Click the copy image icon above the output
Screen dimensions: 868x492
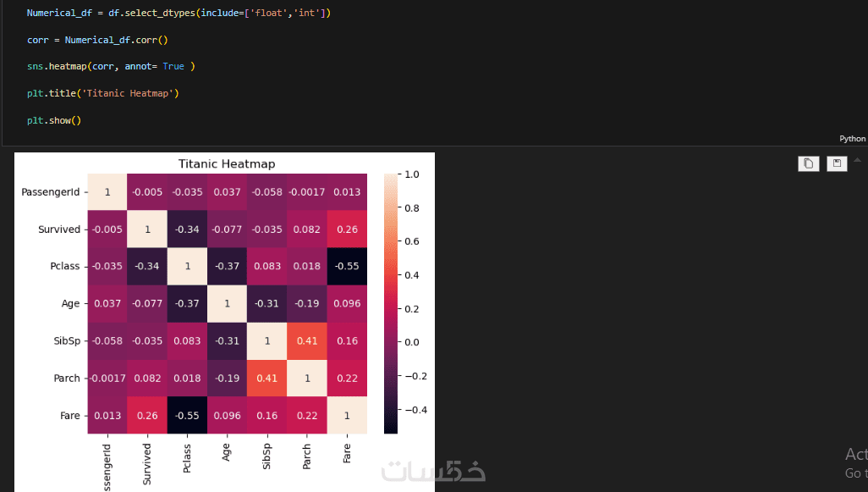tap(808, 163)
